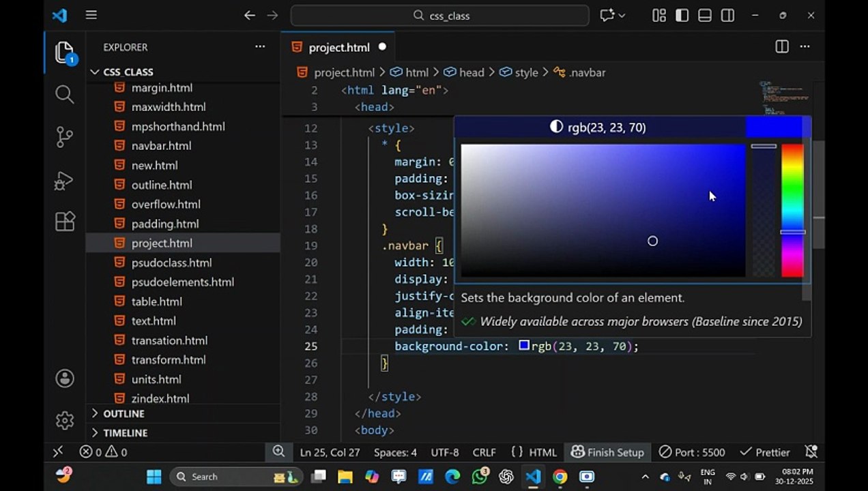Open notifications bell in status bar
The width and height of the screenshot is (868, 491).
point(811,452)
